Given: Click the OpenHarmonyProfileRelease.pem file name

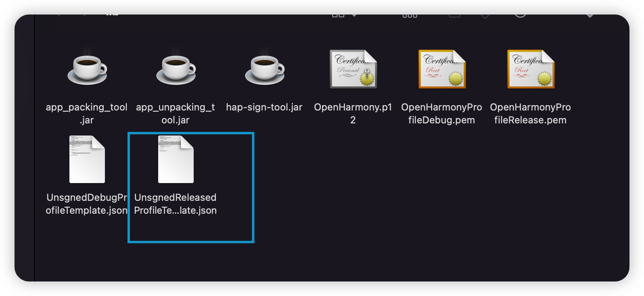Looking at the screenshot, I should coord(531,113).
